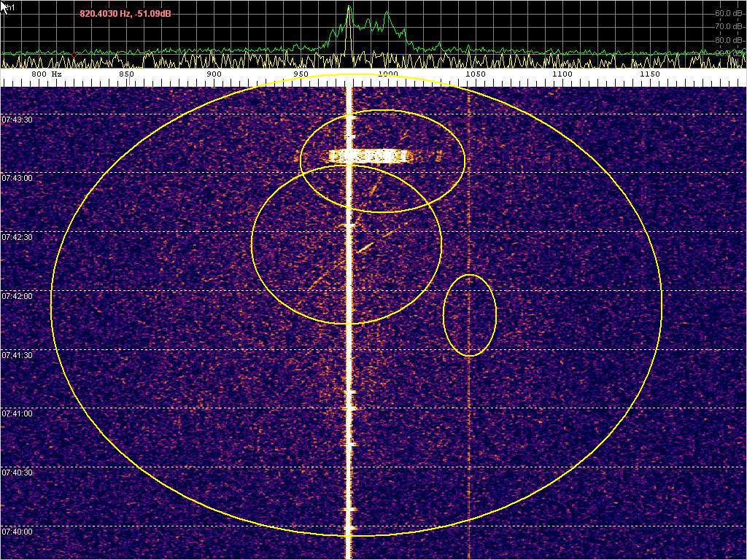Viewport: 747px width, 560px height.
Task: Select the 07:42:00 time marker
Action: tap(17, 297)
